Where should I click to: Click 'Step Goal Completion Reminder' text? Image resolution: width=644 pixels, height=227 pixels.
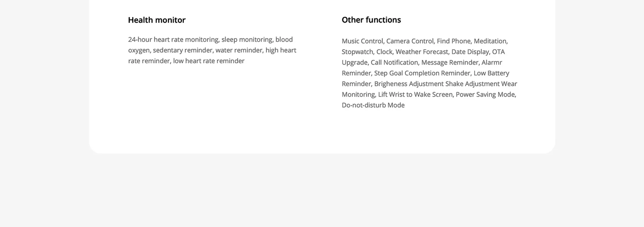tap(422, 73)
